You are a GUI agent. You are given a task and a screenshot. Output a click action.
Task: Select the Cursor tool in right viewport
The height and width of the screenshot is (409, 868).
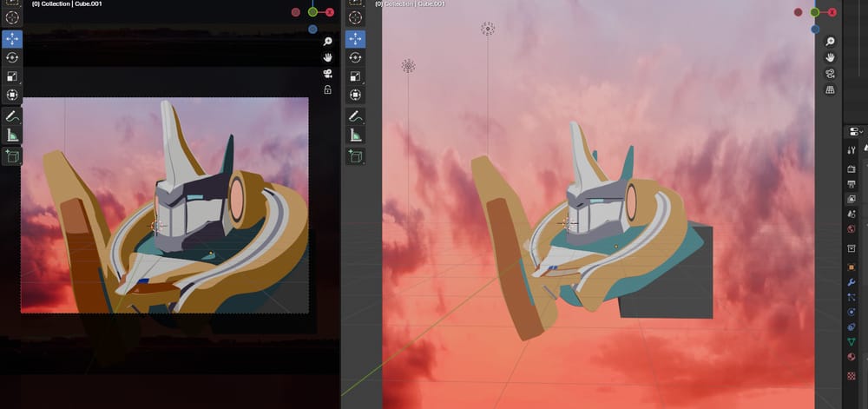pyautogui.click(x=355, y=17)
